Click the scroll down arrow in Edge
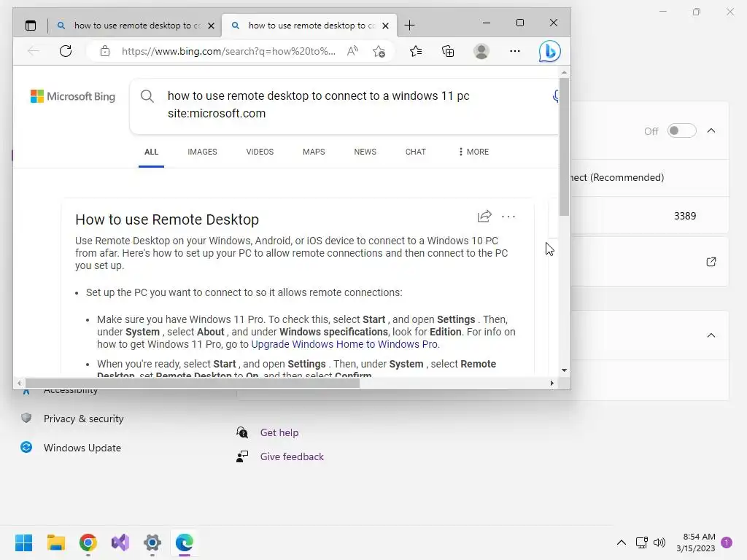Screen dimensions: 747x560 click(x=564, y=370)
